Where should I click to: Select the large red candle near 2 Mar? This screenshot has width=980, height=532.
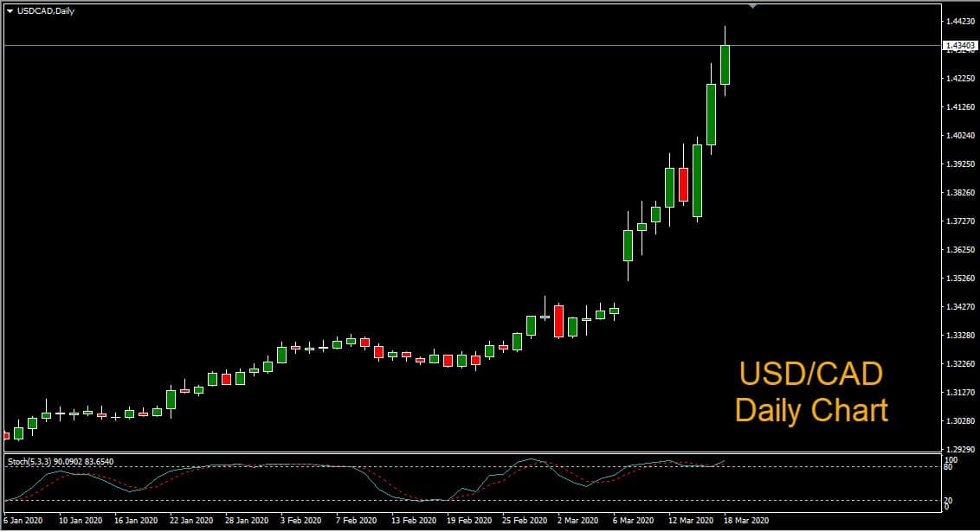click(x=558, y=320)
